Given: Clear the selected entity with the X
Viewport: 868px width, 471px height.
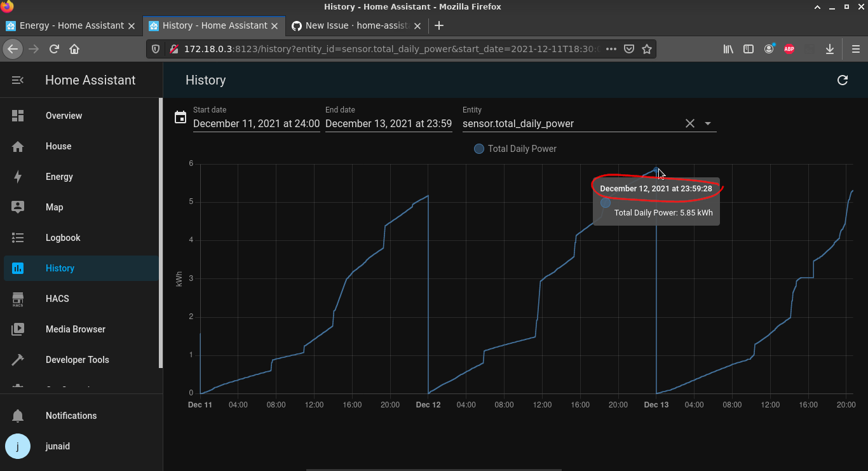Looking at the screenshot, I should click(690, 123).
